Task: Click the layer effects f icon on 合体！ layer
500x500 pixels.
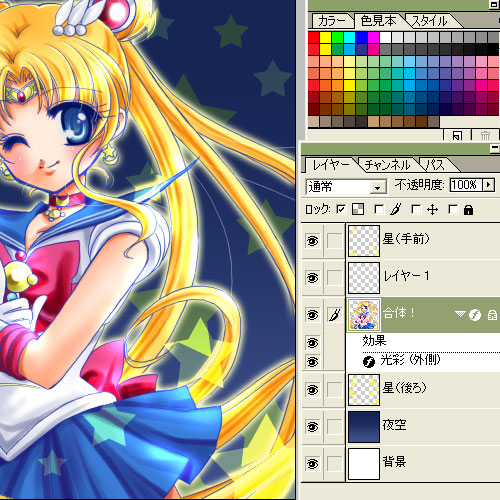Action: pyautogui.click(x=475, y=315)
